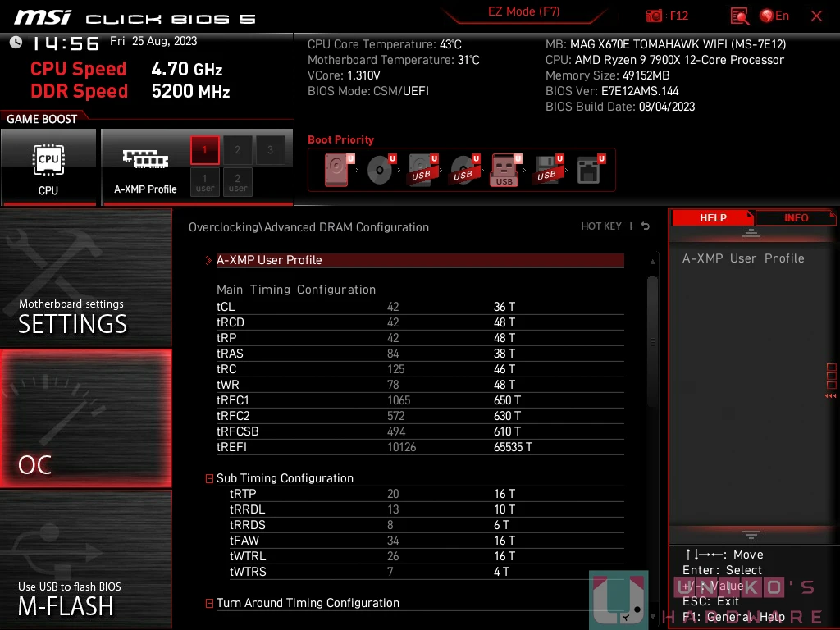840x630 pixels.
Task: Edit the tRAS value 38 T
Action: pyautogui.click(x=504, y=354)
